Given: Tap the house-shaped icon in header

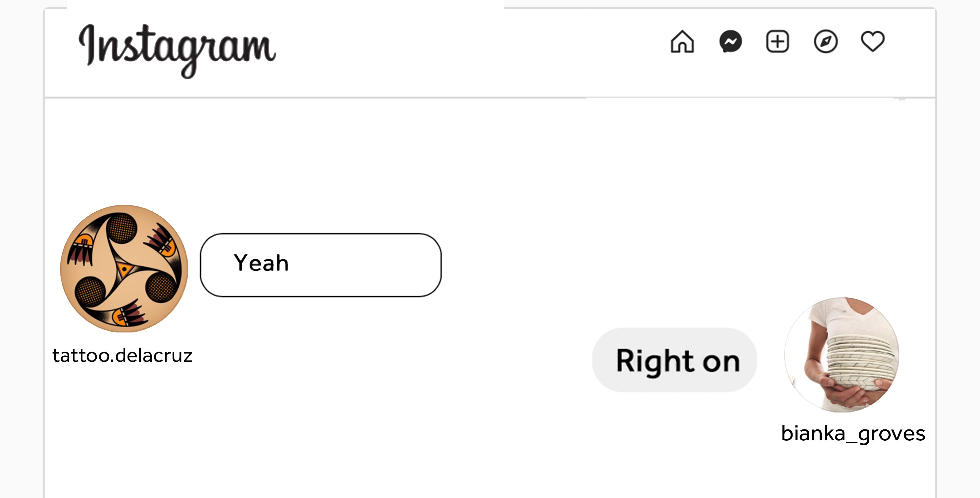Looking at the screenshot, I should (682, 41).
